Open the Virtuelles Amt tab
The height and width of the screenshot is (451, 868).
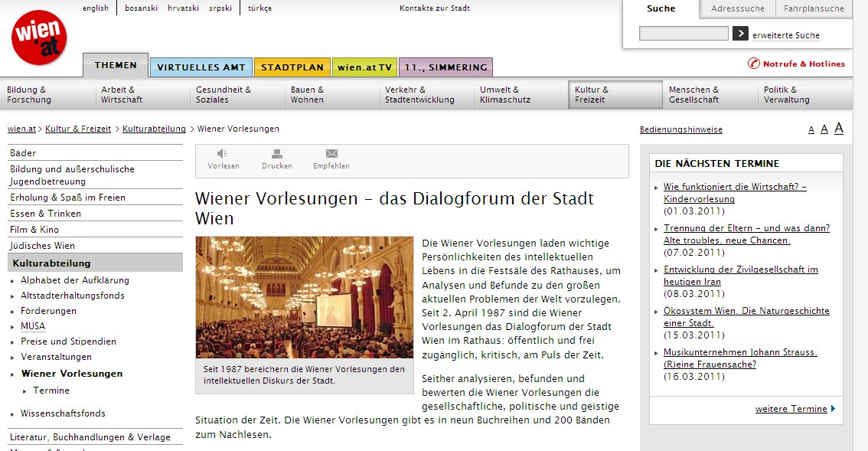(201, 67)
